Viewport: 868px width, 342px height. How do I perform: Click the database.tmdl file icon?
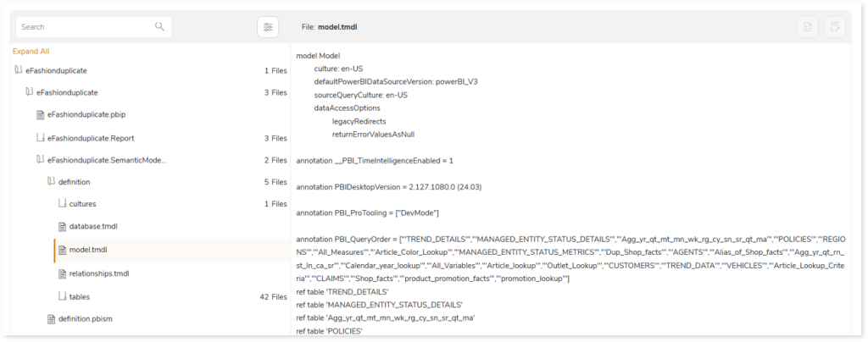(x=61, y=227)
